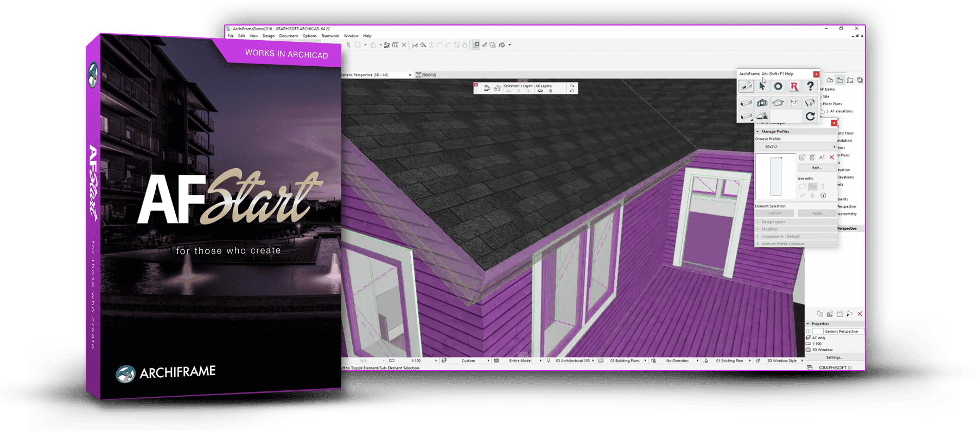Rename the profile with the A-text icon
The image size is (980, 431).
coord(822,157)
